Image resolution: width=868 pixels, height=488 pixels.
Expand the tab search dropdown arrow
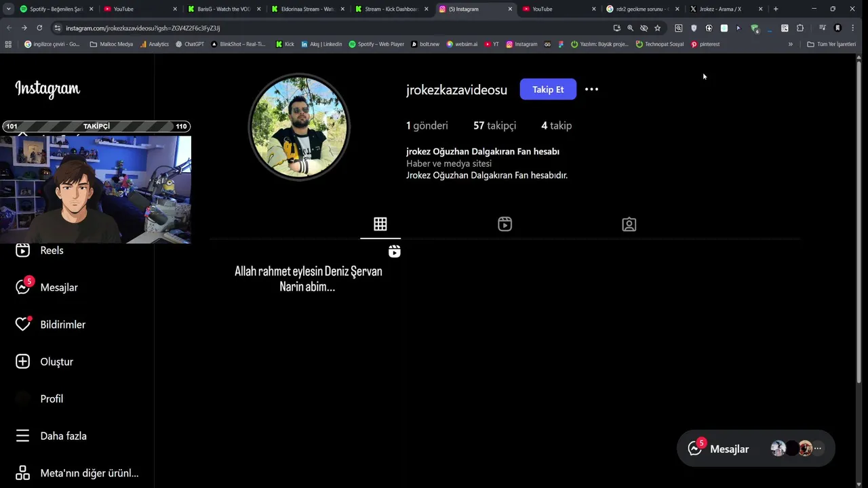(x=8, y=9)
